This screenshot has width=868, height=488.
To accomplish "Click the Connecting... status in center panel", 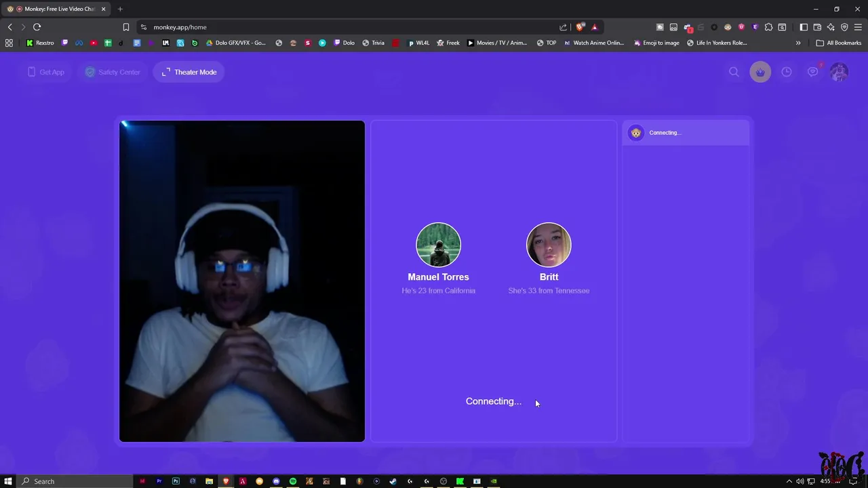I will pos(494,401).
